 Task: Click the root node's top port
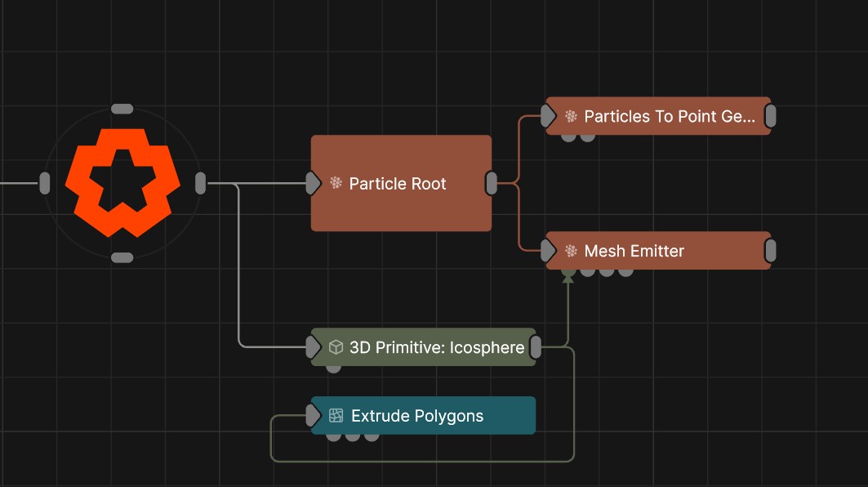(122, 109)
